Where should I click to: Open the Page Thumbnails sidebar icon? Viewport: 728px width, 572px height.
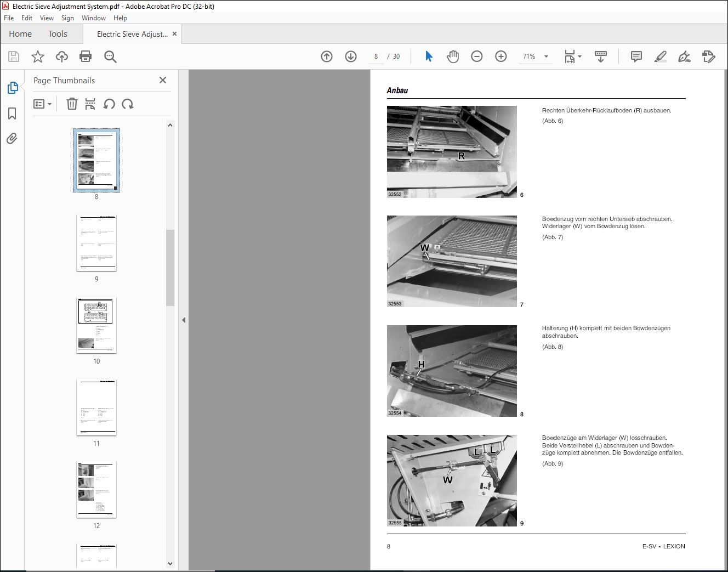pyautogui.click(x=12, y=88)
